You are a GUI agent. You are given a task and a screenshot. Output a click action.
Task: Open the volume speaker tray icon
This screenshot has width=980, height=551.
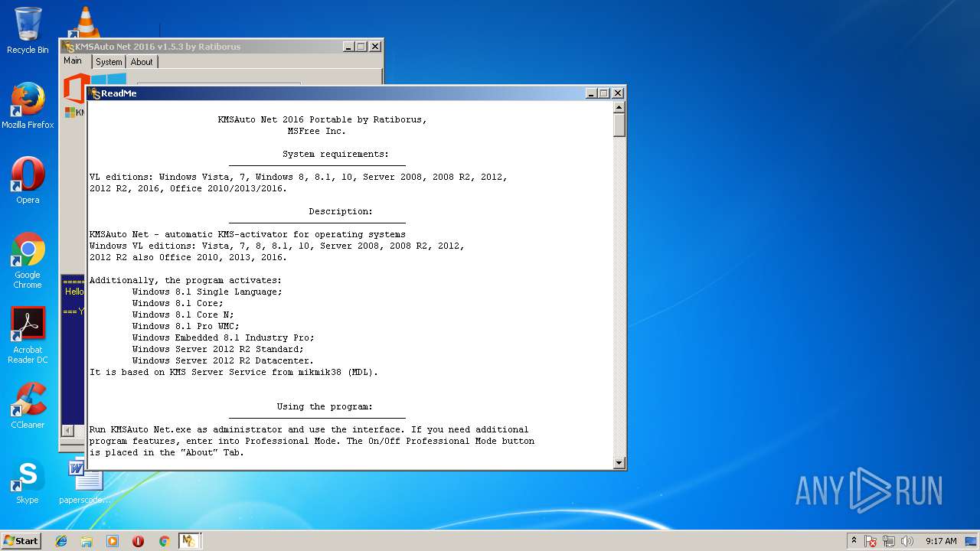(907, 541)
